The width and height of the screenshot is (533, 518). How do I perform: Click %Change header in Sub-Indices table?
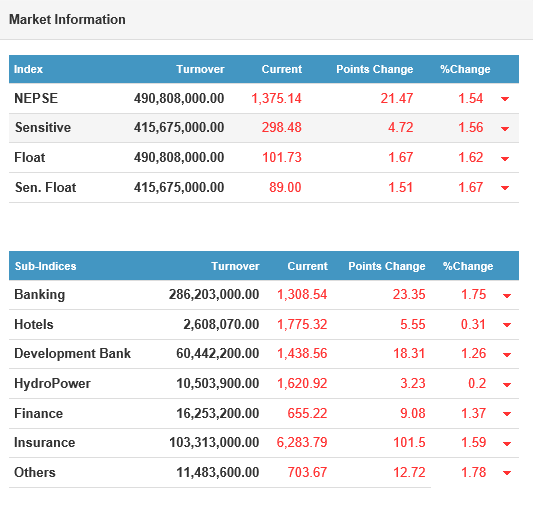pyautogui.click(x=468, y=266)
